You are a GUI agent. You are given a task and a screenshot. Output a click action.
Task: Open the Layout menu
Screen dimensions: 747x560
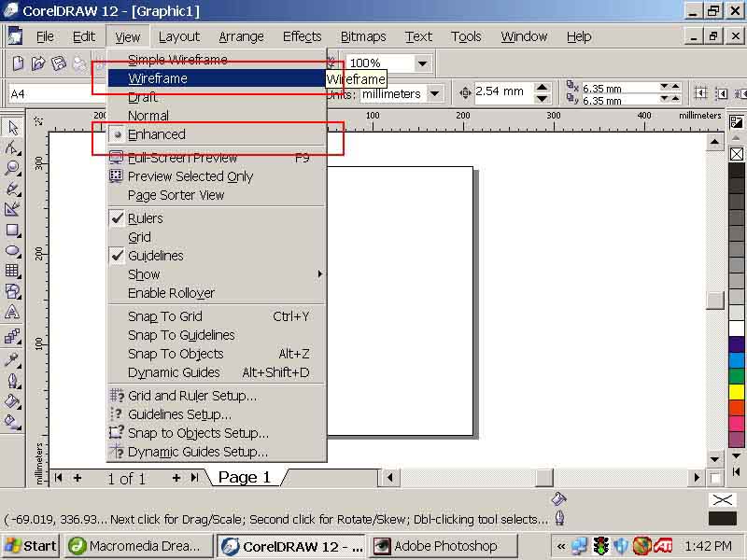point(179,36)
